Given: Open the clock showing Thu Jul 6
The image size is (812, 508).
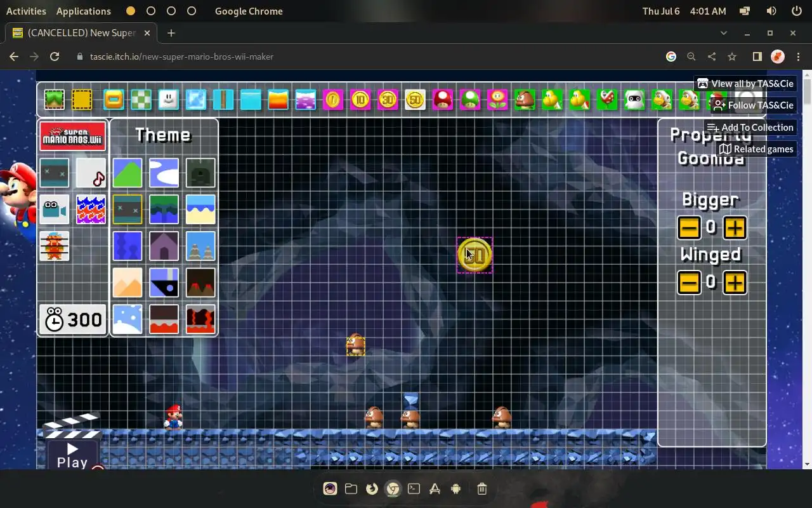Looking at the screenshot, I should tap(684, 11).
